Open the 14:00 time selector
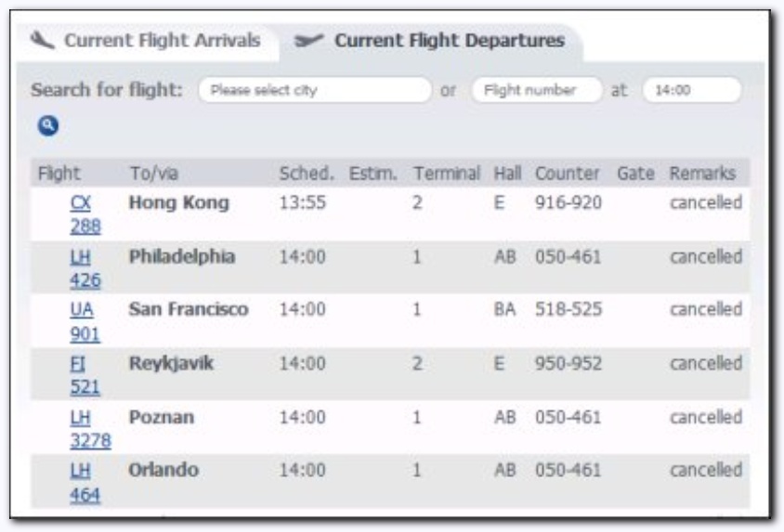 (692, 90)
